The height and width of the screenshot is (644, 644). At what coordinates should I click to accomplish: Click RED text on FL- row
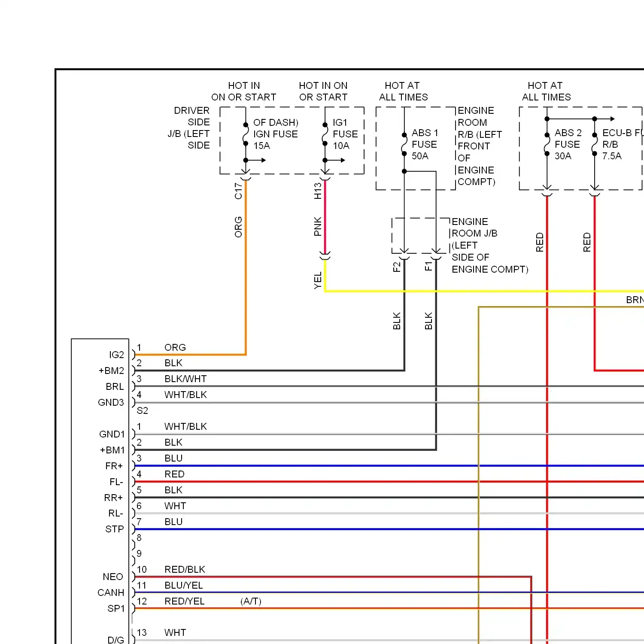[174, 474]
